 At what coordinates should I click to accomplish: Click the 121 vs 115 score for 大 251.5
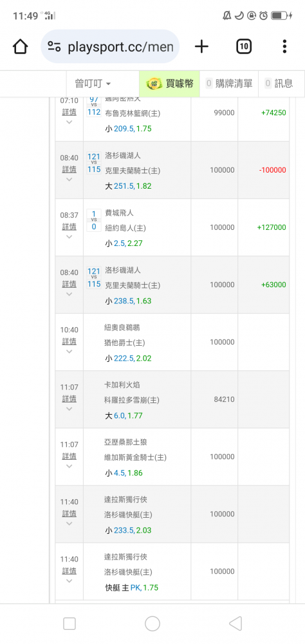coord(93,163)
